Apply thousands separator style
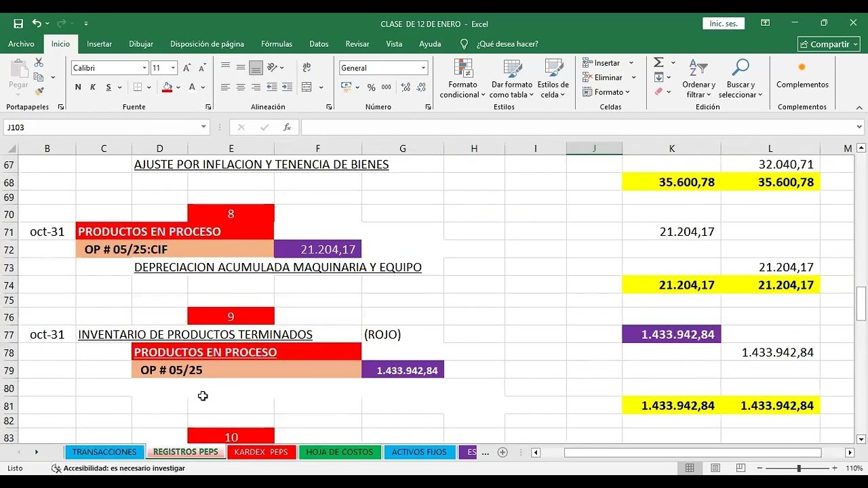This screenshot has width=868, height=488. (386, 87)
